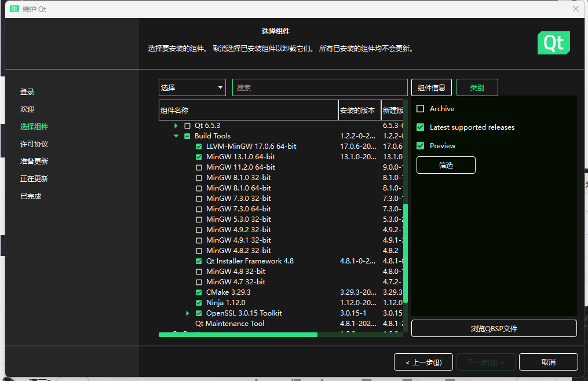Uncheck the Ninja 1.12.0 component
This screenshot has width=588, height=381.
tap(199, 303)
